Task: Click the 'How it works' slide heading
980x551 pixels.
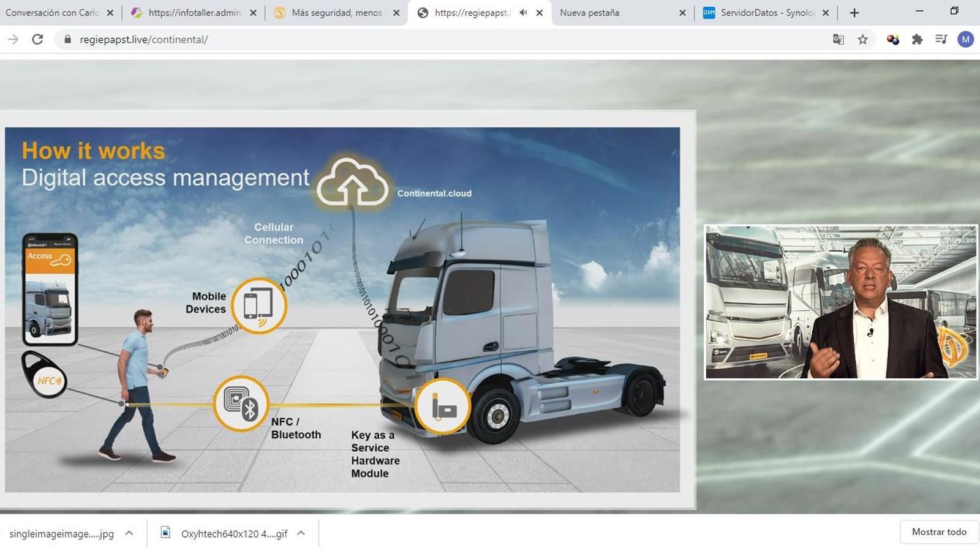Action: (93, 151)
